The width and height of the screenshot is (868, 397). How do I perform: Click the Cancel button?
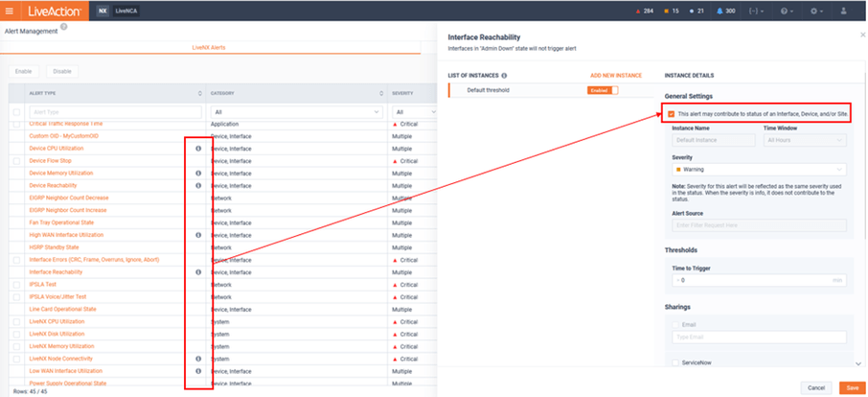816,387
